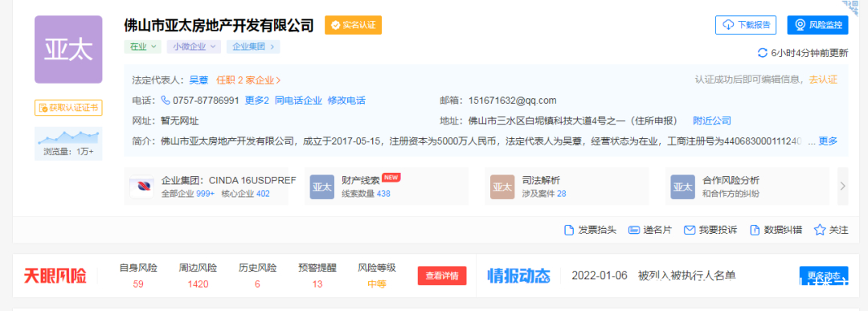
Task: Expand company intro with 更多
Action: pyautogui.click(x=828, y=141)
